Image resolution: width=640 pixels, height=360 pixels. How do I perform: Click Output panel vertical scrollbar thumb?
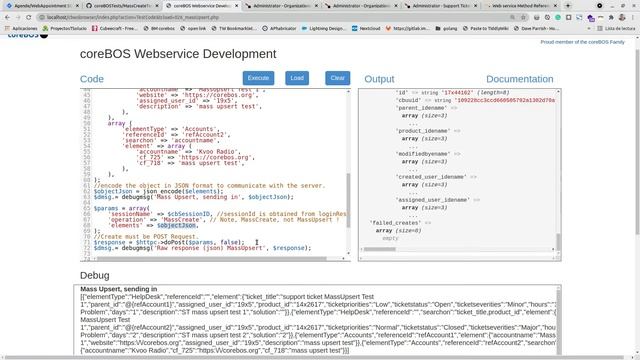tap(558, 242)
